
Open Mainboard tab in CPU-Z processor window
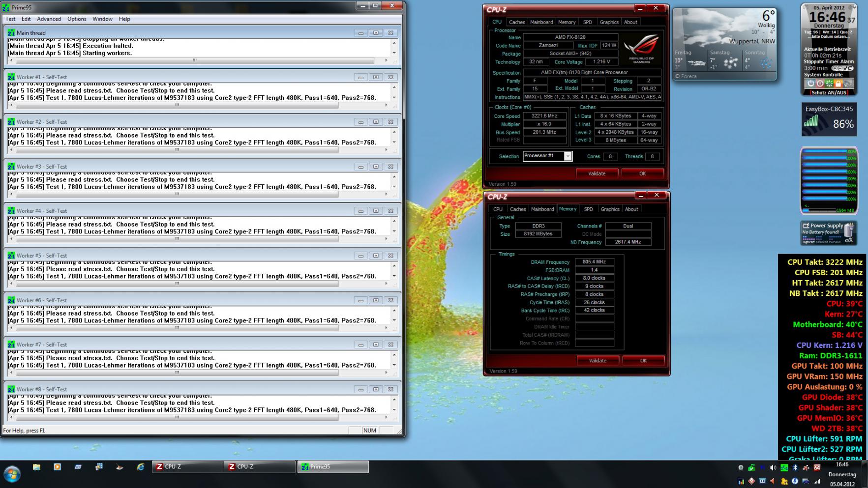541,22
